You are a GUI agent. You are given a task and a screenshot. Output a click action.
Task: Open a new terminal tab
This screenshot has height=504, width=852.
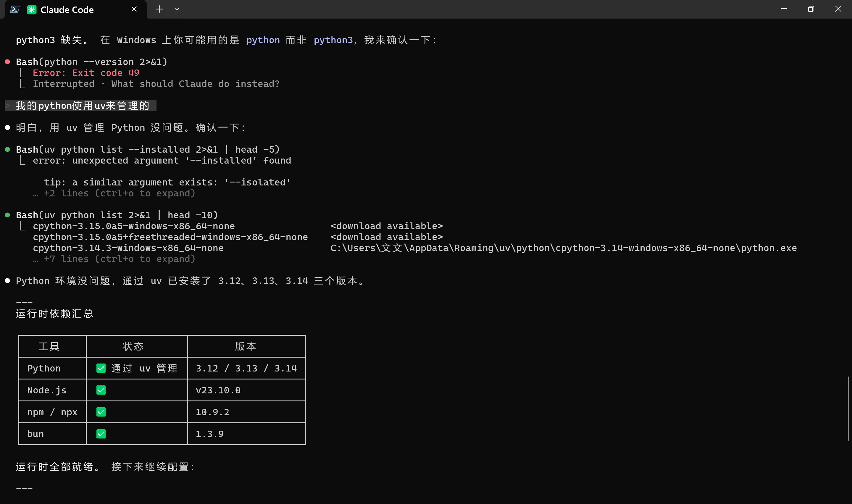pos(159,9)
